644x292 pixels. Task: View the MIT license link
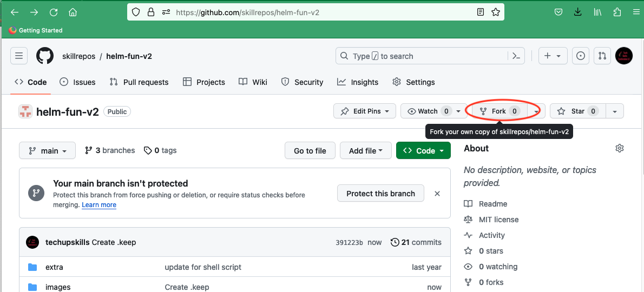pyautogui.click(x=491, y=220)
